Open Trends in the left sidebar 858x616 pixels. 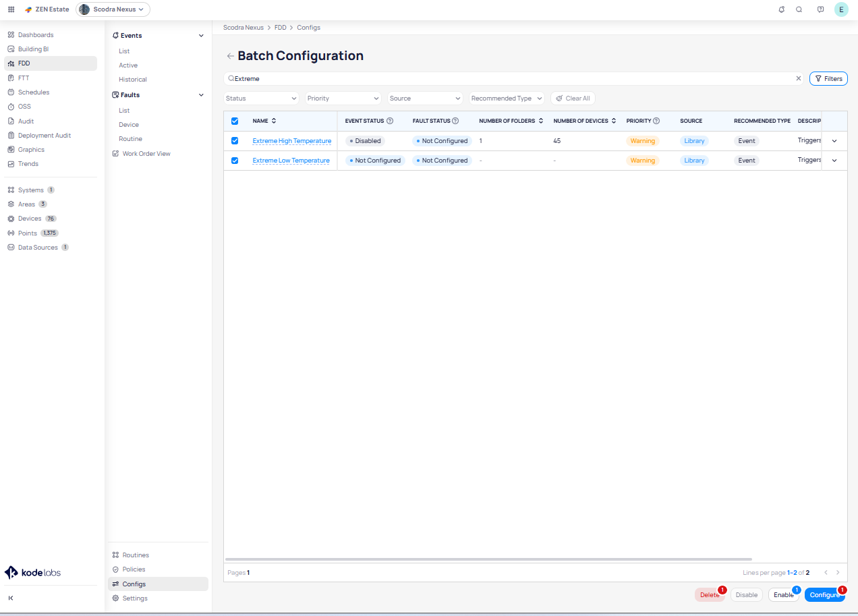28,164
